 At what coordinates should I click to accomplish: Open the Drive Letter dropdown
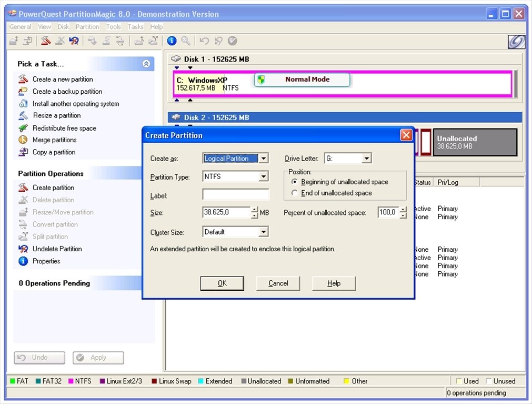(366, 158)
